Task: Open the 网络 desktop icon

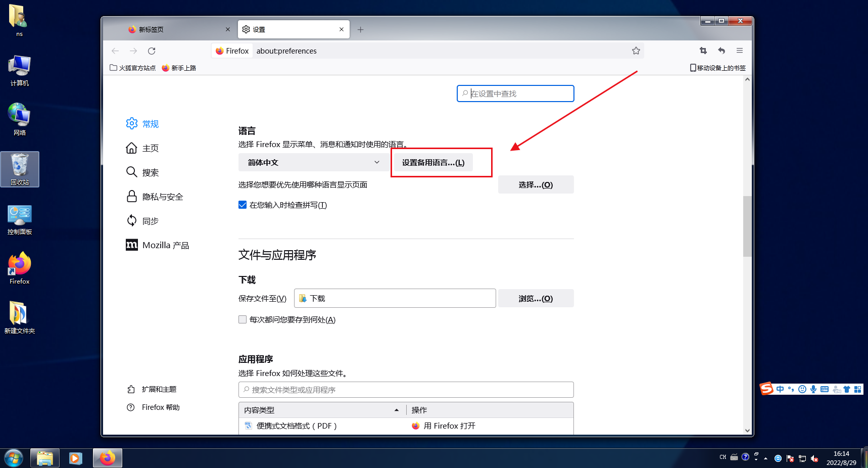Action: click(20, 119)
